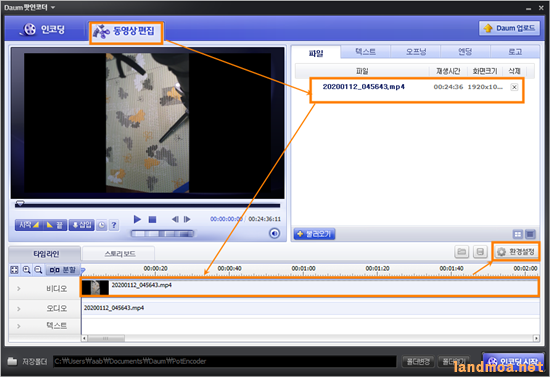550x377 pixels.
Task: Zoom out on the timeline
Action: (38, 270)
